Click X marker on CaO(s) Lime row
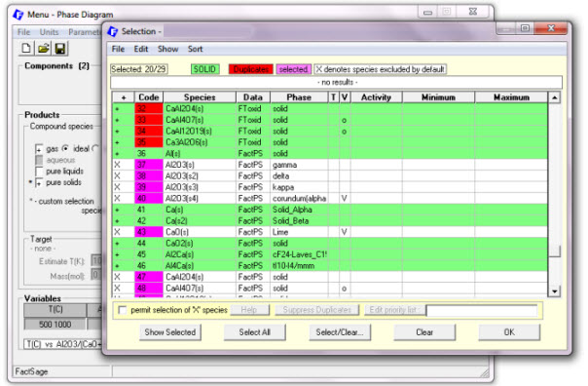This screenshot has height=386, width=588. click(x=117, y=232)
